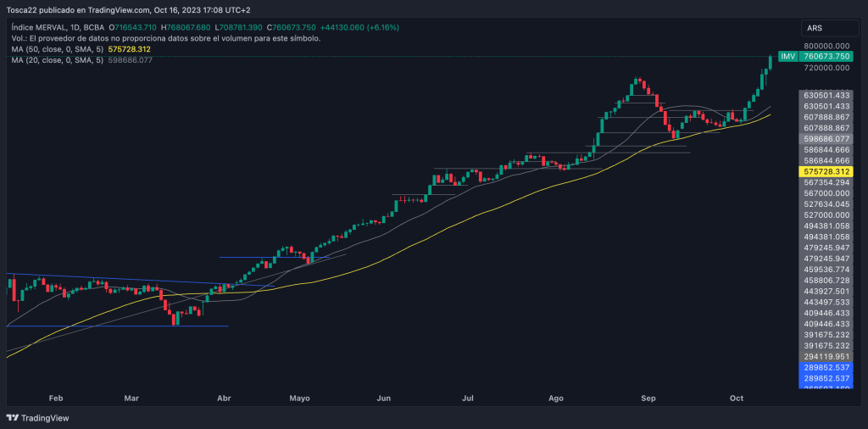The width and height of the screenshot is (868, 429).
Task: Click the blue 289852.537 price label
Action: tap(826, 368)
